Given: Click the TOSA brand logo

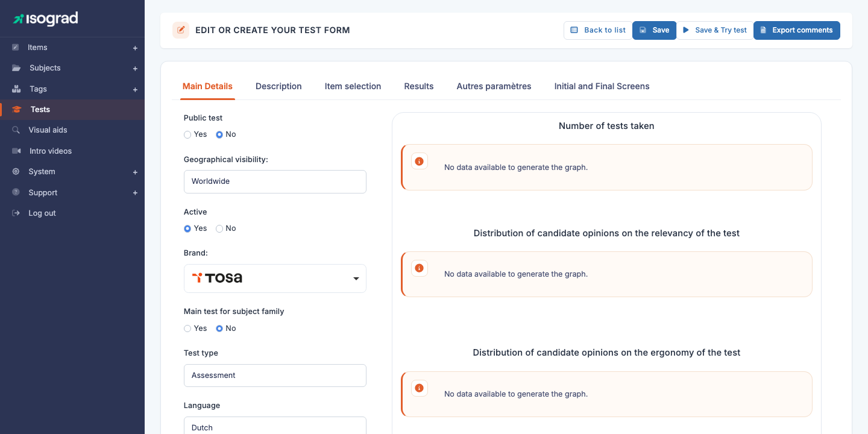Looking at the screenshot, I should 217,278.
